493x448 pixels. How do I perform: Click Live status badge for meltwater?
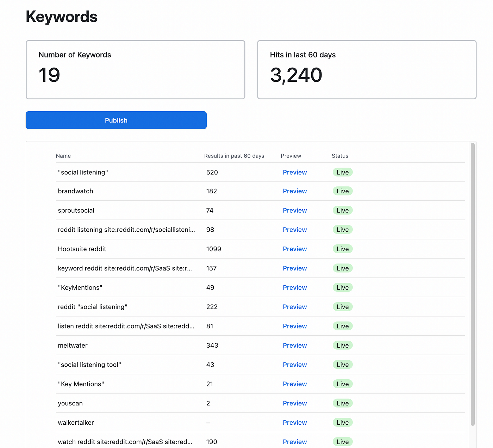(x=343, y=346)
